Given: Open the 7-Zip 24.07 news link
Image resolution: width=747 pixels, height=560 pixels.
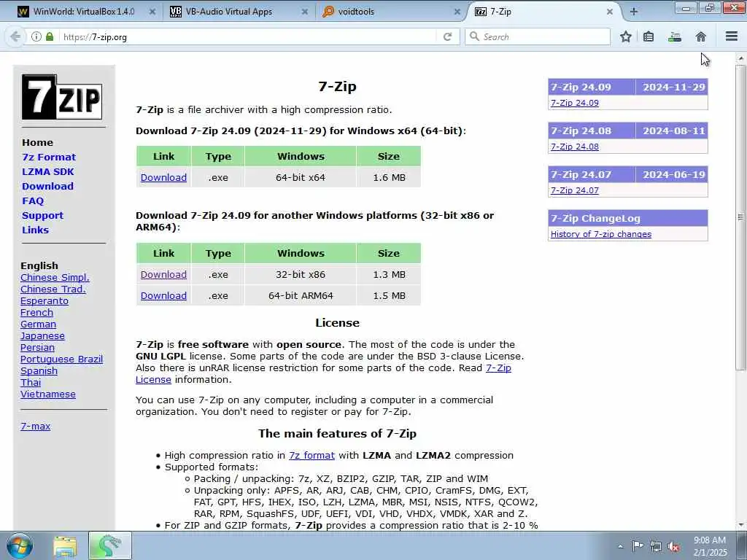Looking at the screenshot, I should 575,190.
